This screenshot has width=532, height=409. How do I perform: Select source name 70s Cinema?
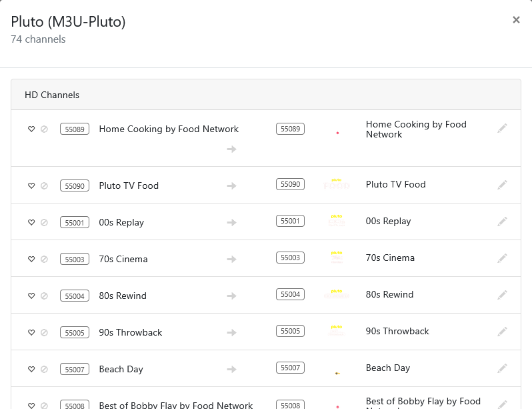(x=123, y=259)
